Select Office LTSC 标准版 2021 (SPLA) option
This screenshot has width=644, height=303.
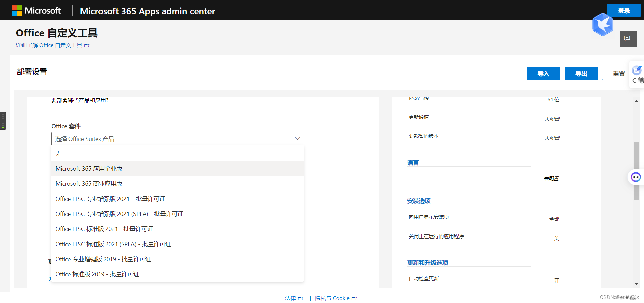[x=177, y=244]
